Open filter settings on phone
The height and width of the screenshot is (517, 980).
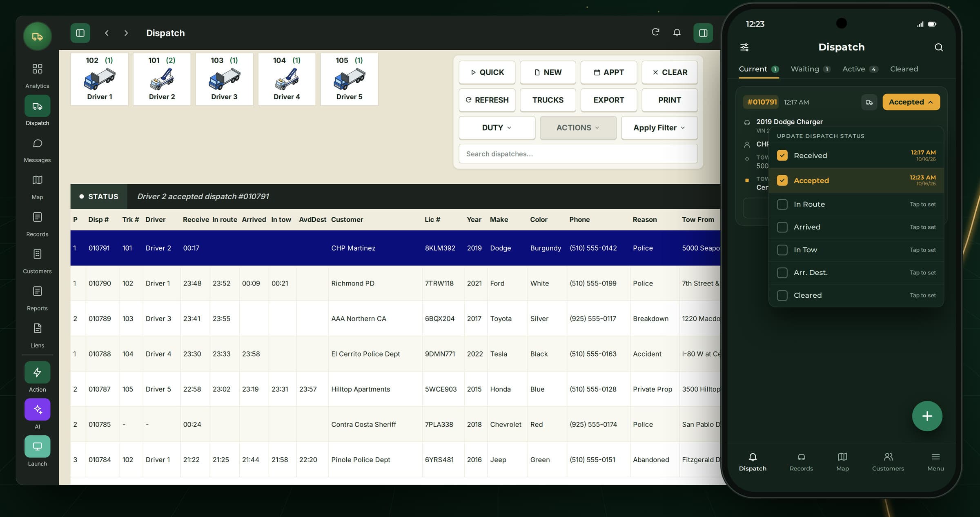[744, 47]
